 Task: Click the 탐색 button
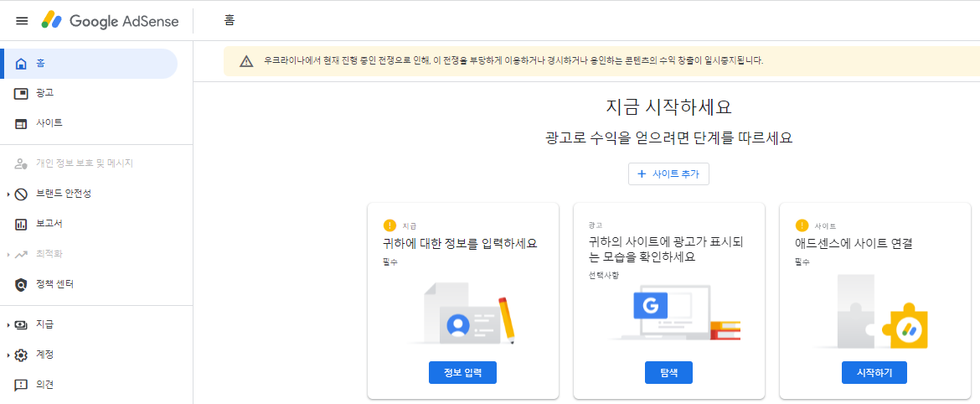pos(668,373)
